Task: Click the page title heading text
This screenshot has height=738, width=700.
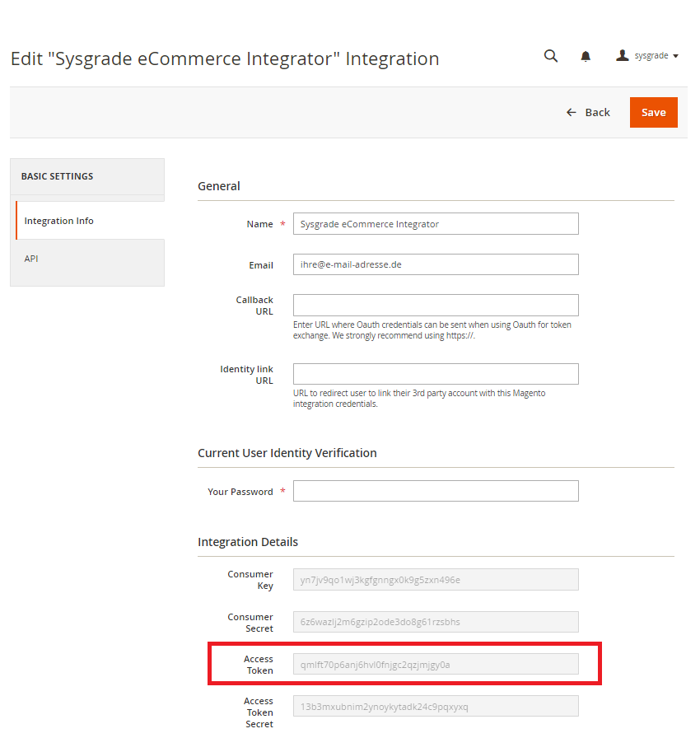Action: (225, 58)
